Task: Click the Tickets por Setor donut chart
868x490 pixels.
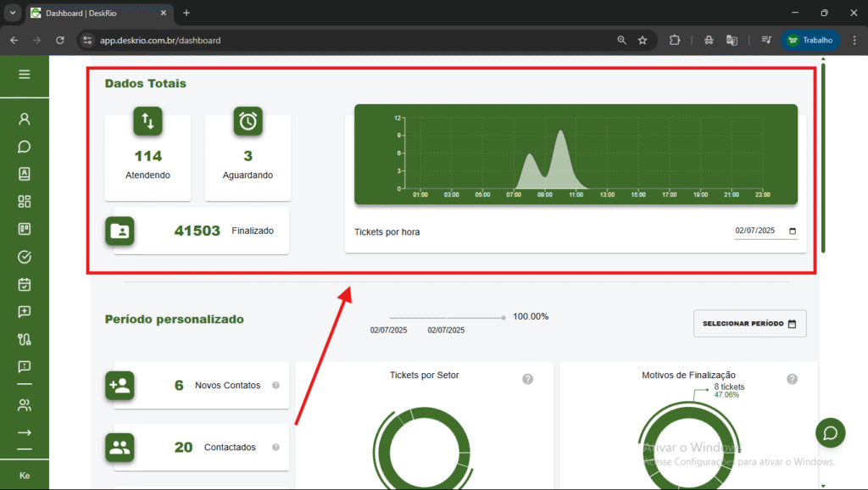Action: 425,449
